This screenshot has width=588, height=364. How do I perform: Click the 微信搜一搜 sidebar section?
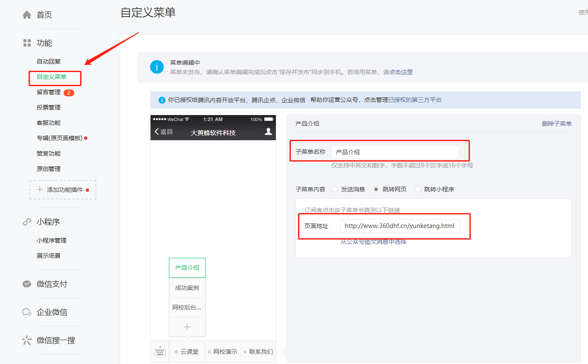coord(56,341)
